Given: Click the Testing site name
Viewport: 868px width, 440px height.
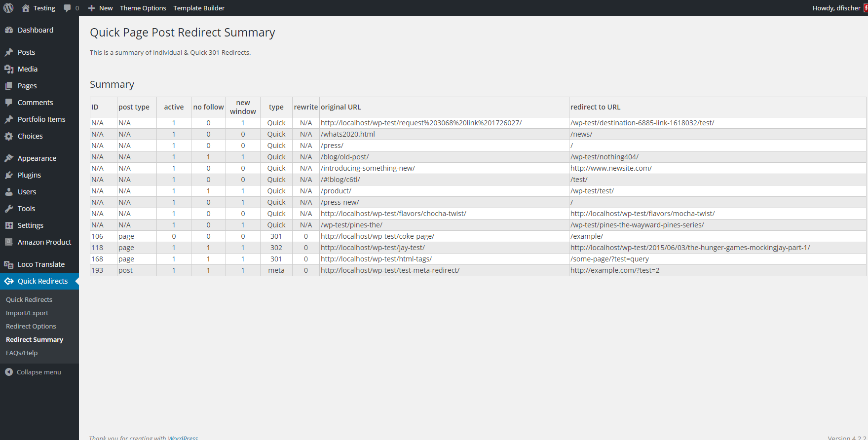Looking at the screenshot, I should (x=44, y=8).
